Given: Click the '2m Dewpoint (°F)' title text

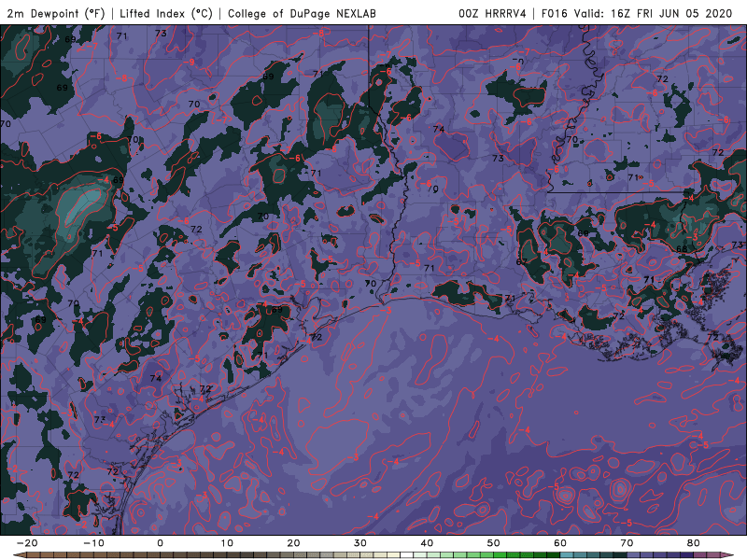Looking at the screenshot, I should click(56, 14).
